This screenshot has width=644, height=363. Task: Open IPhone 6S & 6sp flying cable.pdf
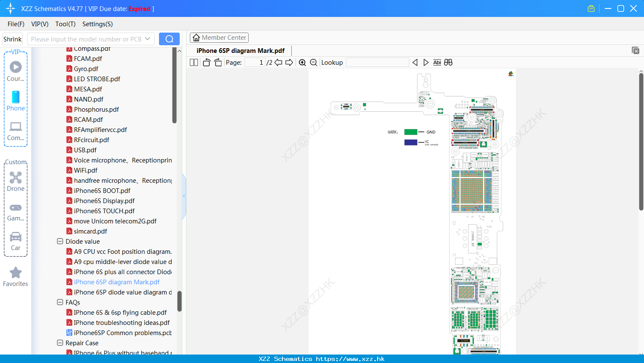(x=120, y=313)
